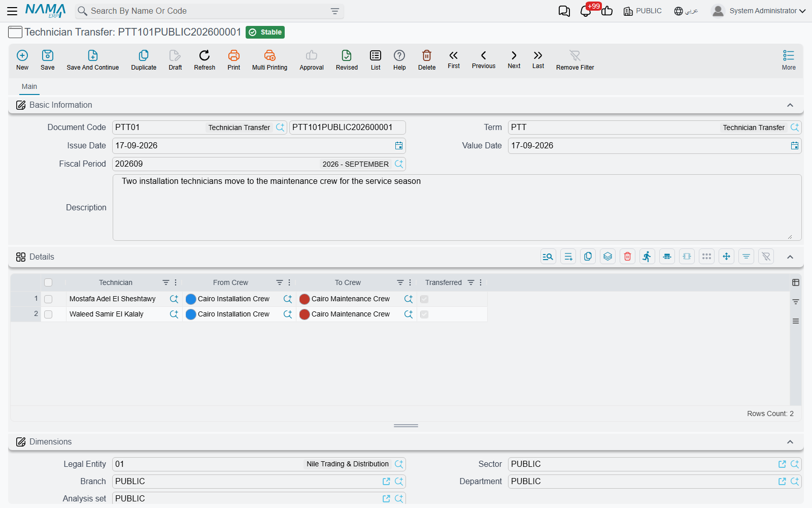Select row of Mostafa Adel El Sheshtawy

point(48,299)
